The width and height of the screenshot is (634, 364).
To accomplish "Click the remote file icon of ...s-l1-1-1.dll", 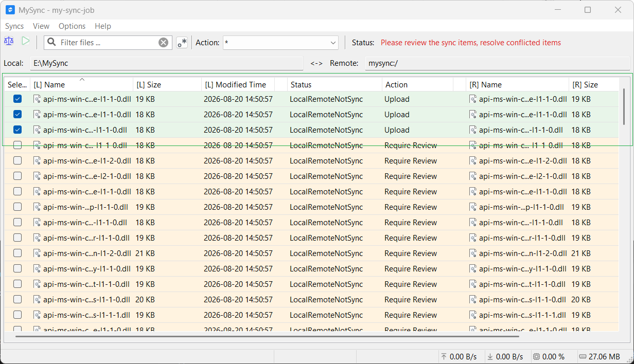I will tap(473, 315).
